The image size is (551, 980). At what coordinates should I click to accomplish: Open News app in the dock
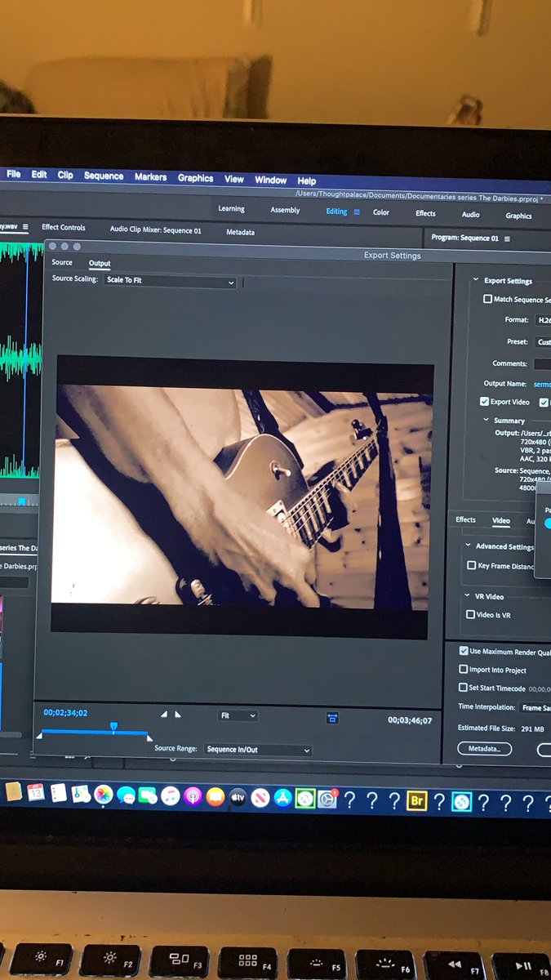tap(260, 798)
